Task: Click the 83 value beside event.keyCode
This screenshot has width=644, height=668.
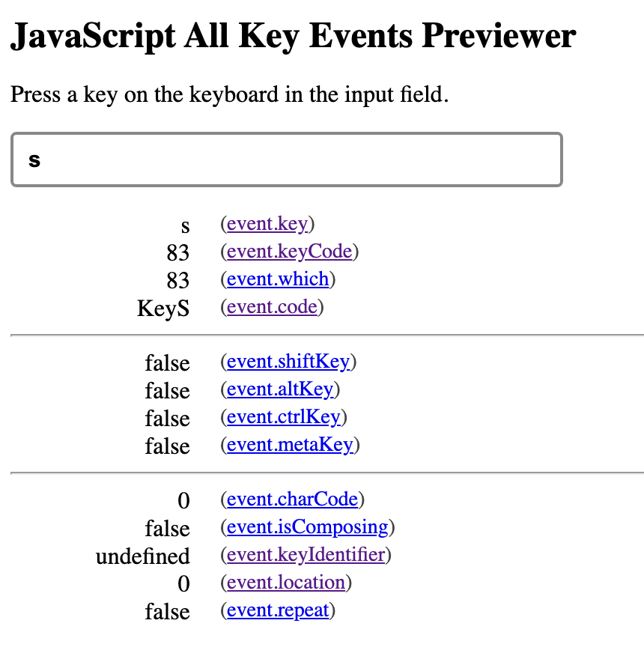Action: [177, 252]
